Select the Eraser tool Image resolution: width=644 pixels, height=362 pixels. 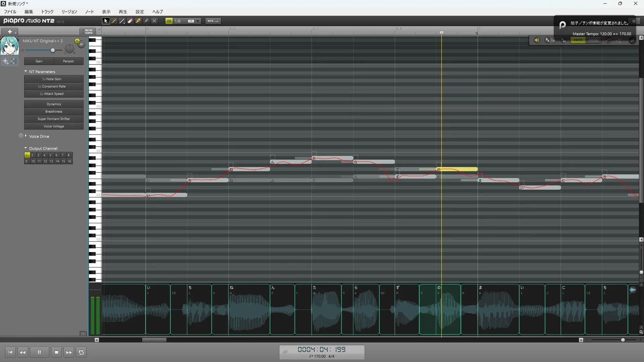click(x=130, y=21)
